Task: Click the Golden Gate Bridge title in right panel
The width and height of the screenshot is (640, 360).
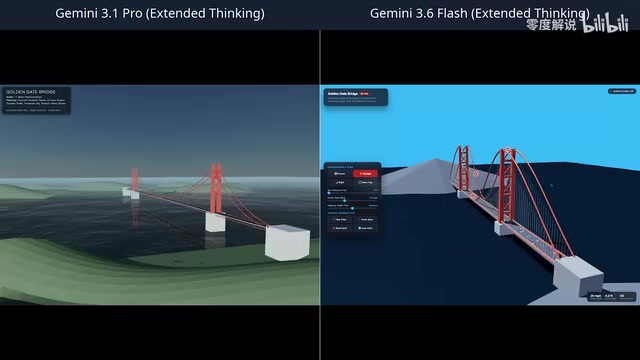Action: [x=343, y=93]
